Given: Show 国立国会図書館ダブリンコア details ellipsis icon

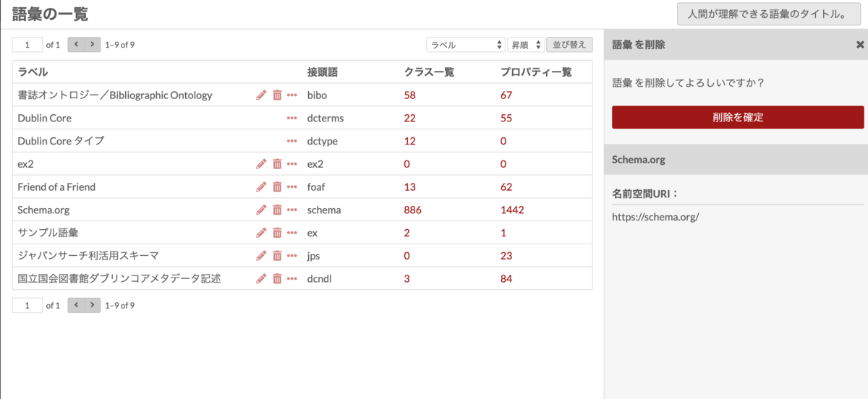Looking at the screenshot, I should pyautogui.click(x=292, y=278).
